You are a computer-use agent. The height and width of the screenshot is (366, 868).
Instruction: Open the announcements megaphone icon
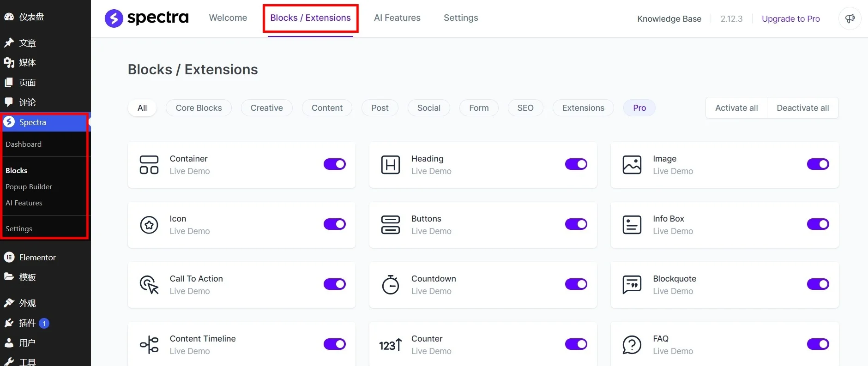pyautogui.click(x=850, y=18)
